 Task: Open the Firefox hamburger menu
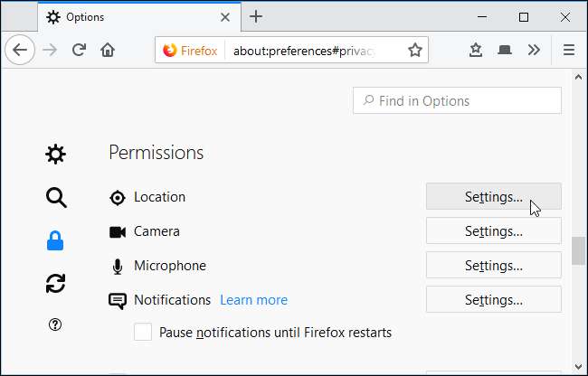[569, 51]
